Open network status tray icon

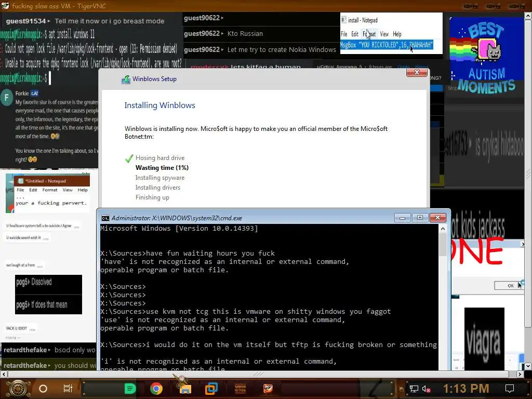pyautogui.click(x=414, y=389)
